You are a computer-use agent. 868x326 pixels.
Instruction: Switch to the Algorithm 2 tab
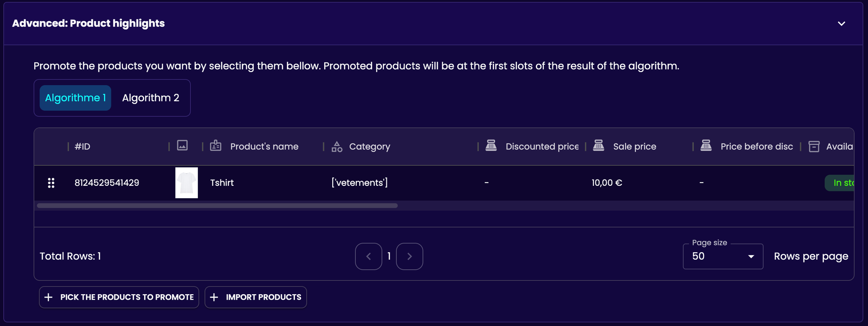(150, 98)
